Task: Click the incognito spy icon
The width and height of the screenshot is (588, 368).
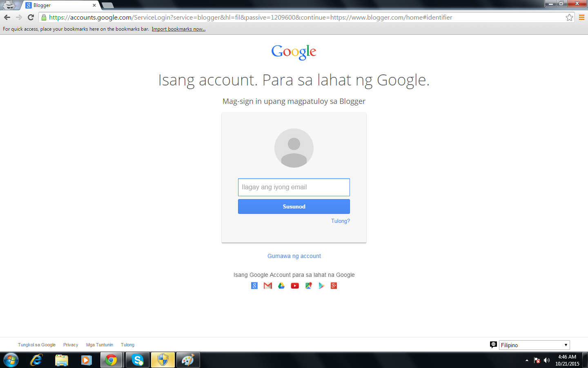Action: pyautogui.click(x=9, y=5)
